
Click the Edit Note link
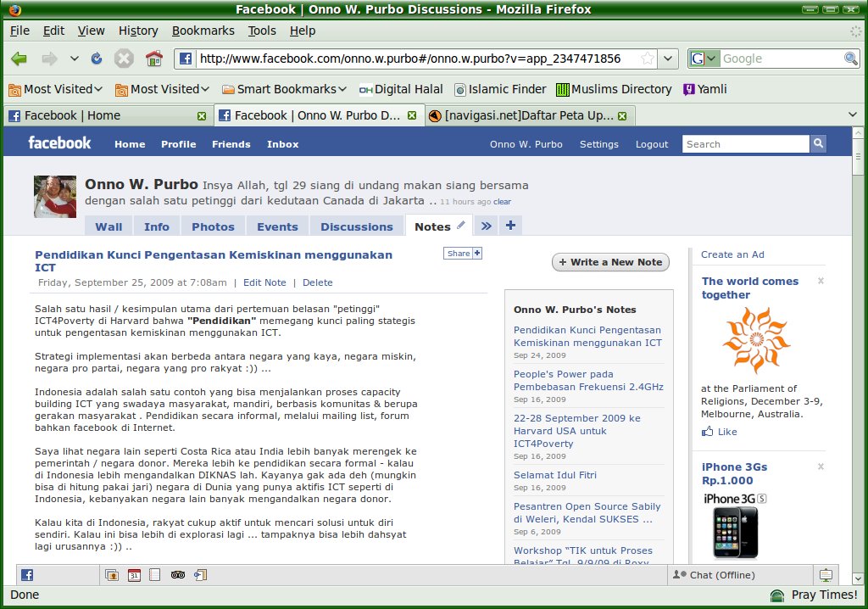pos(264,282)
